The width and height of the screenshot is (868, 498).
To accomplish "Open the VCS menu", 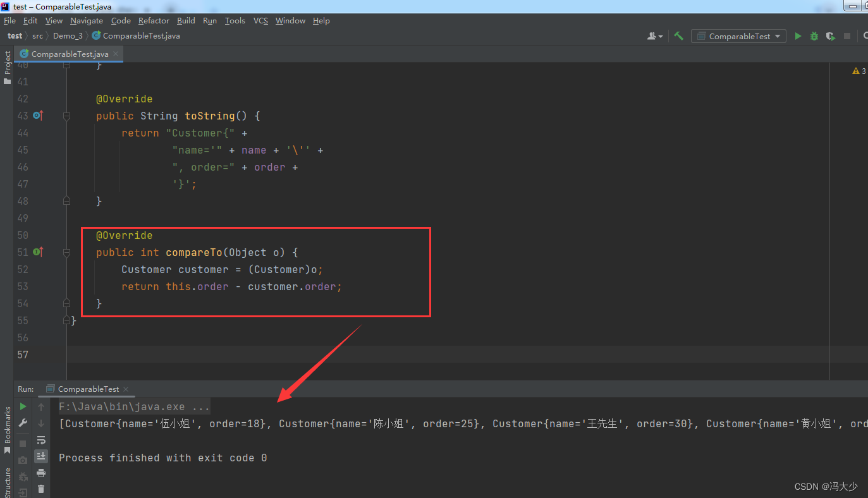I will 260,20.
